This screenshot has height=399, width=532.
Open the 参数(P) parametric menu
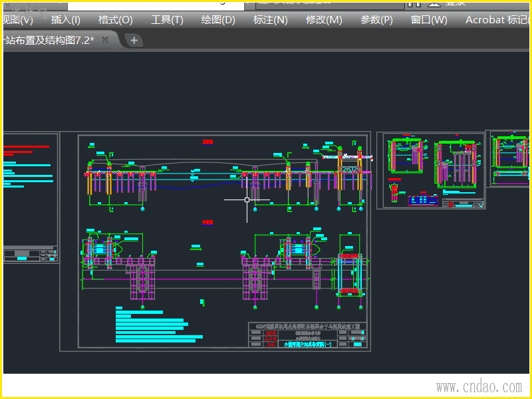click(376, 20)
